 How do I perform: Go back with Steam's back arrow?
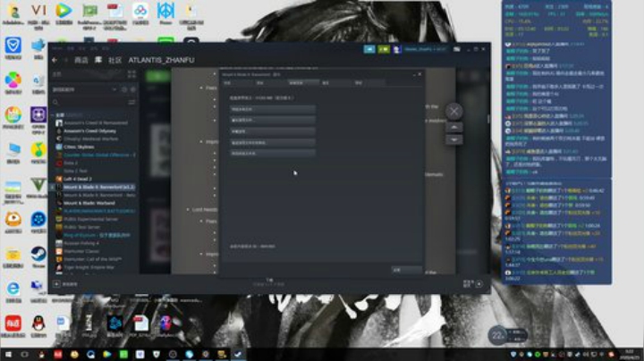(x=55, y=60)
